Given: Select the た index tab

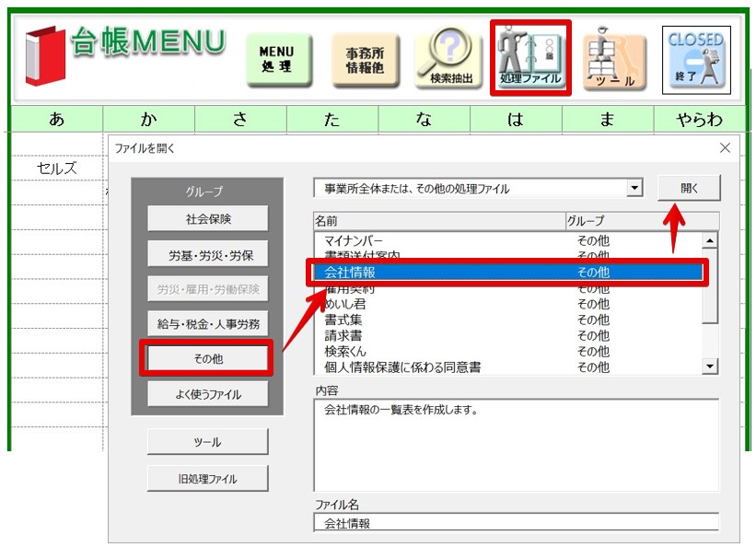Looking at the screenshot, I should [x=331, y=119].
